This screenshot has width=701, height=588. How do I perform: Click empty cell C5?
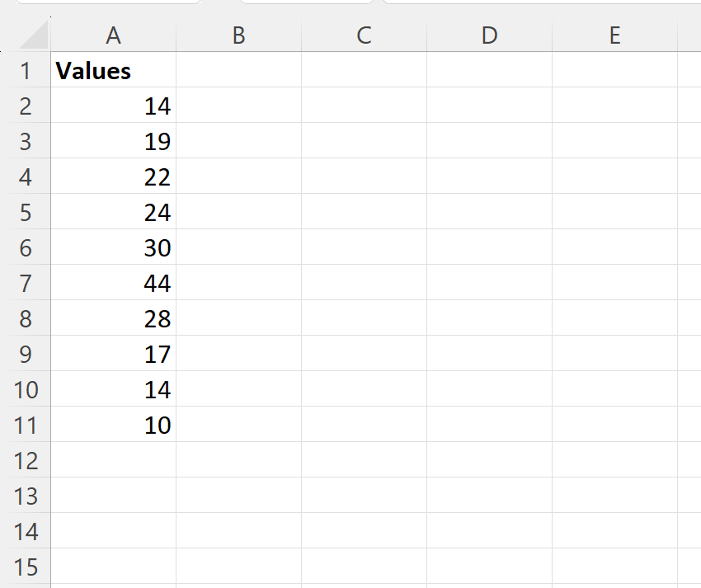pos(364,211)
